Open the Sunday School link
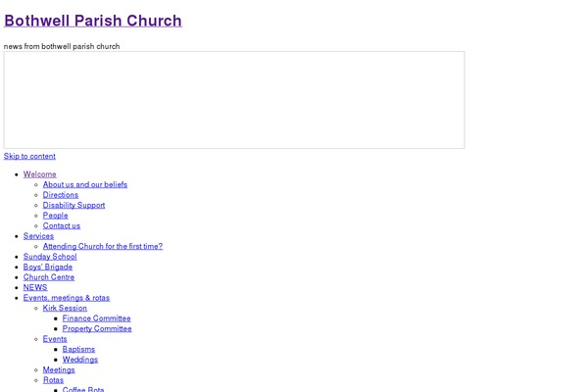 point(50,257)
